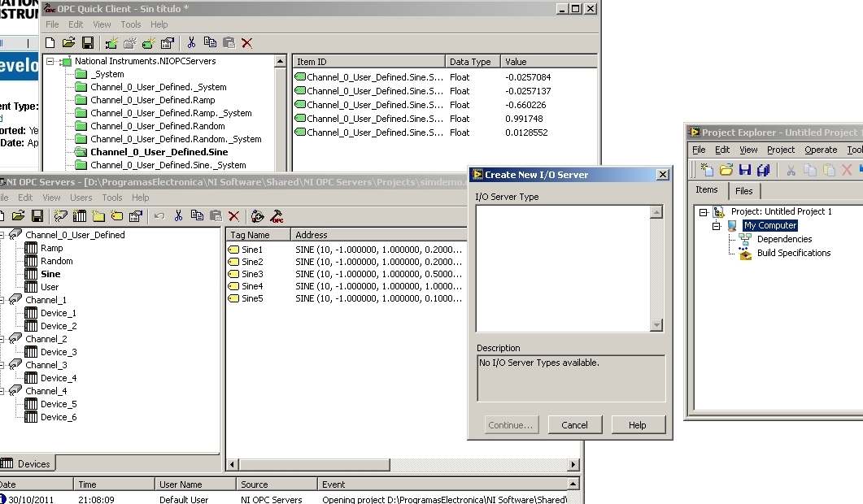The image size is (863, 504).
Task: Collapse the National Instruments.NIOPCServers tree node
Action: pos(50,61)
